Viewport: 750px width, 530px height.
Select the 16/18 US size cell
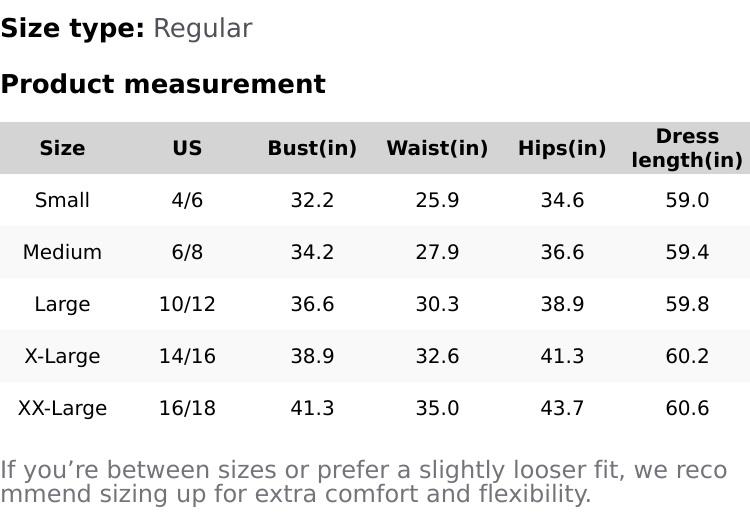coord(187,408)
